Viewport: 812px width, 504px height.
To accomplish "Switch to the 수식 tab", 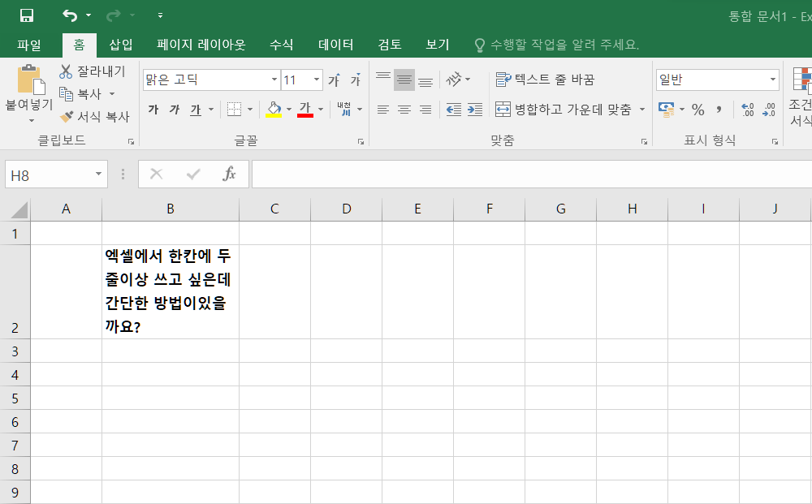I will 281,45.
